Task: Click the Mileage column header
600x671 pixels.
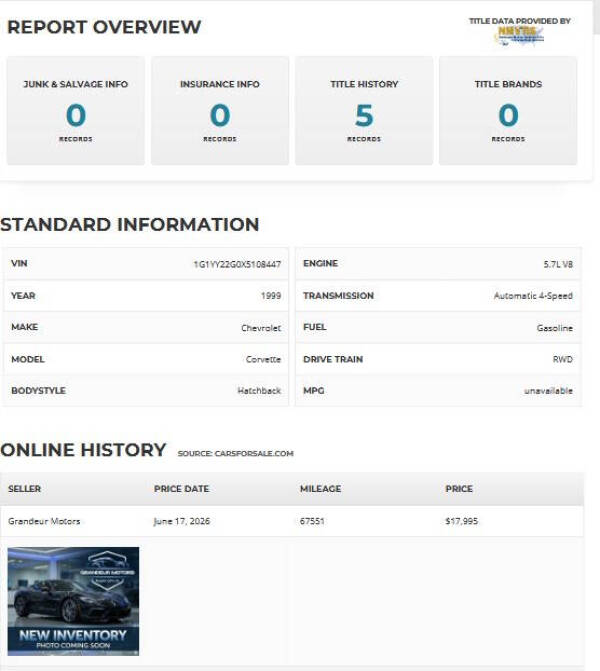Action: tap(321, 489)
